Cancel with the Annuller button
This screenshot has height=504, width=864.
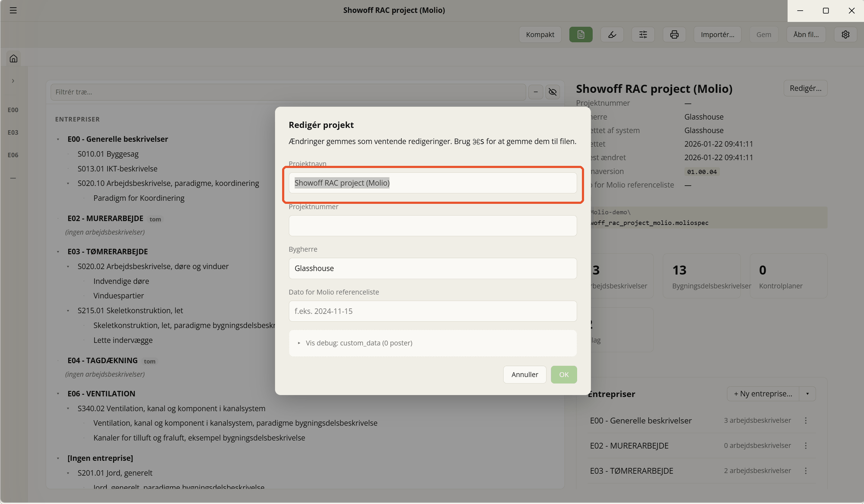524,374
